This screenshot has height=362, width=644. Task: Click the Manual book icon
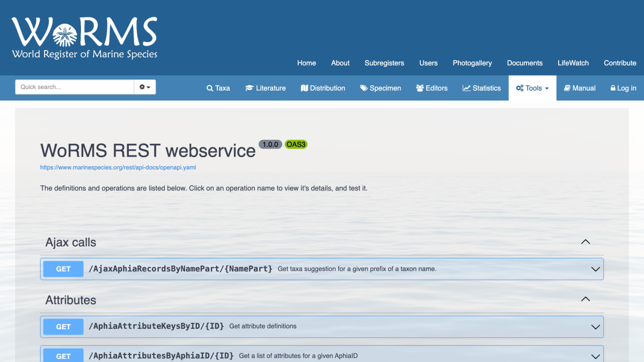click(567, 88)
